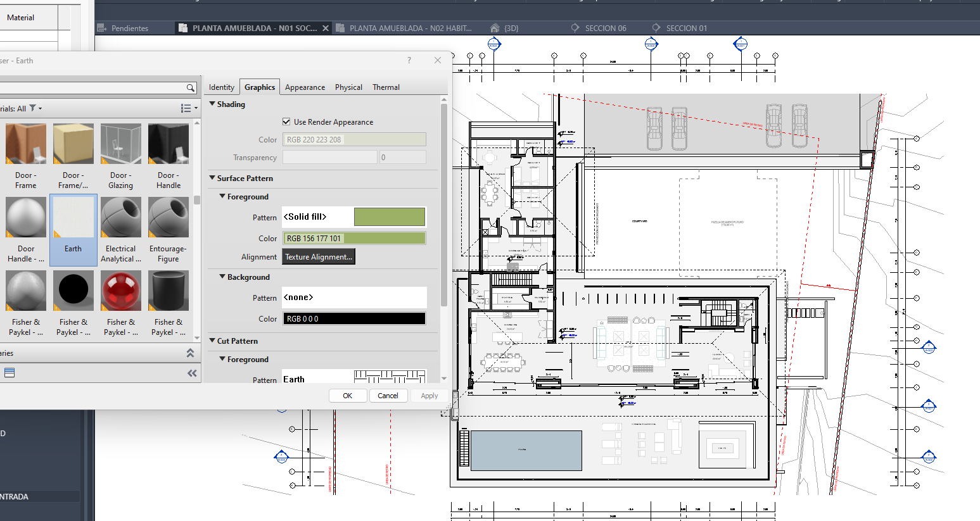
Task: Click the library list icon at the bottom left
Action: [9, 373]
